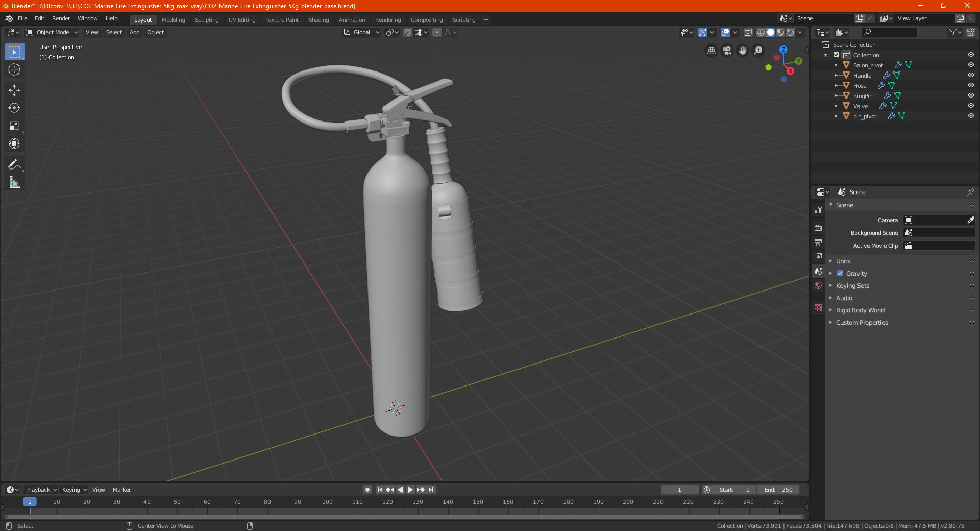This screenshot has height=531, width=980.
Task: Open the Render menu
Action: click(x=61, y=18)
